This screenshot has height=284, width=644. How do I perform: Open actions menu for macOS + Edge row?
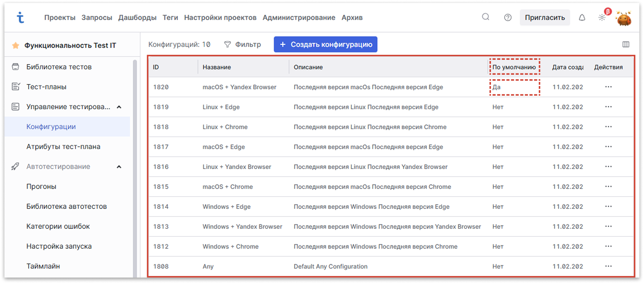(608, 146)
